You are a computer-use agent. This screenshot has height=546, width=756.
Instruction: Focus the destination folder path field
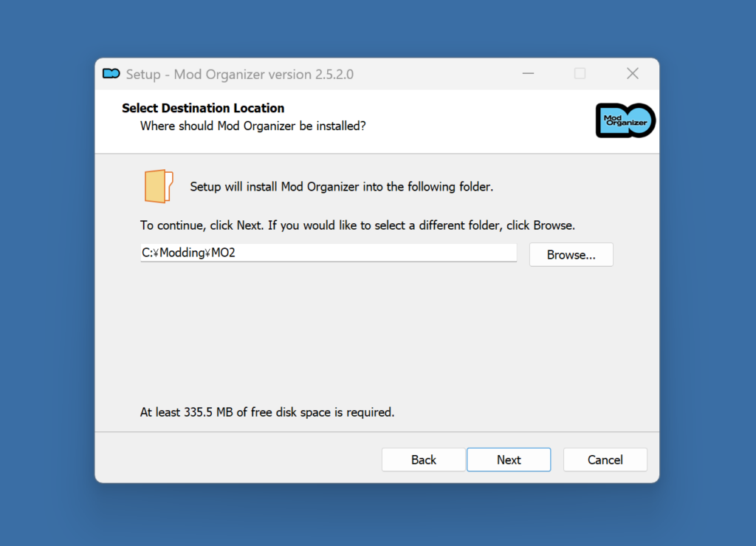(x=369, y=253)
